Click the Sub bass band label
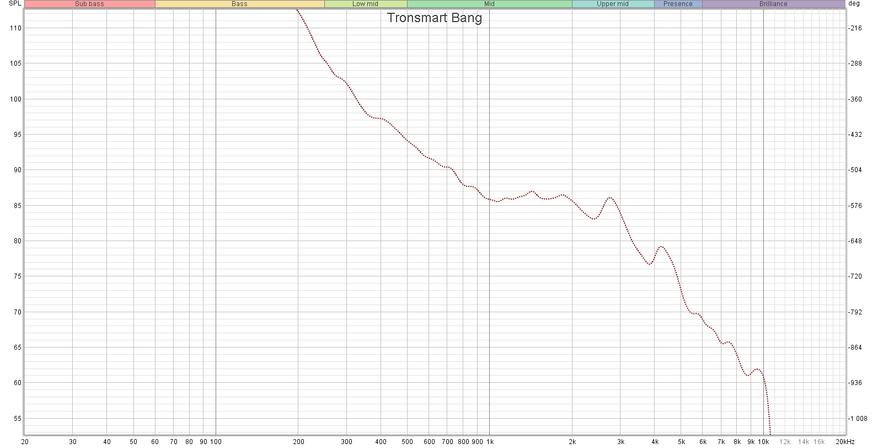 click(x=89, y=4)
